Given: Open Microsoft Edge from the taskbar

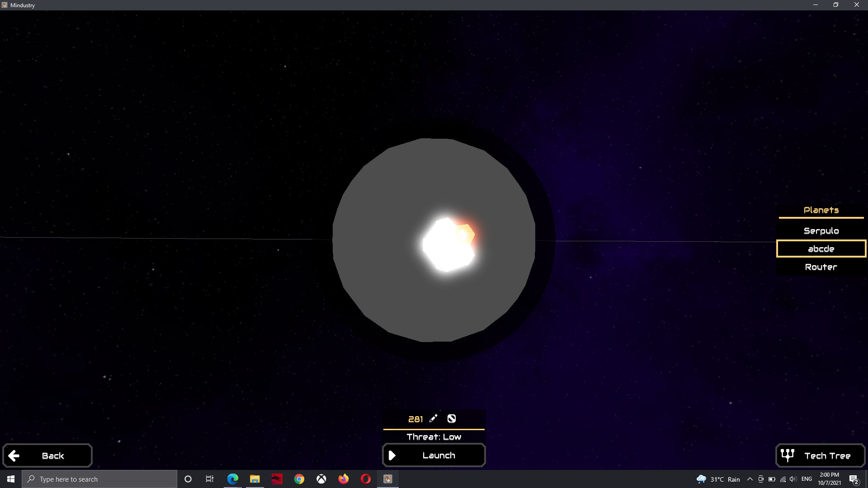Looking at the screenshot, I should pyautogui.click(x=233, y=479).
